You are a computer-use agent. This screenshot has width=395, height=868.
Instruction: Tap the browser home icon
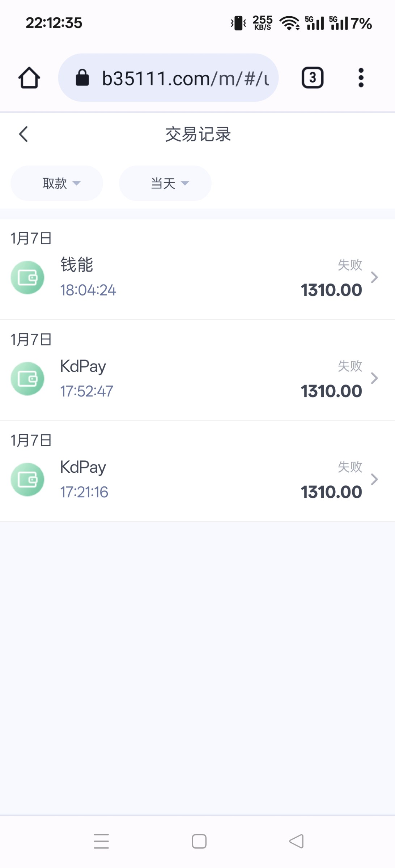[x=29, y=78]
